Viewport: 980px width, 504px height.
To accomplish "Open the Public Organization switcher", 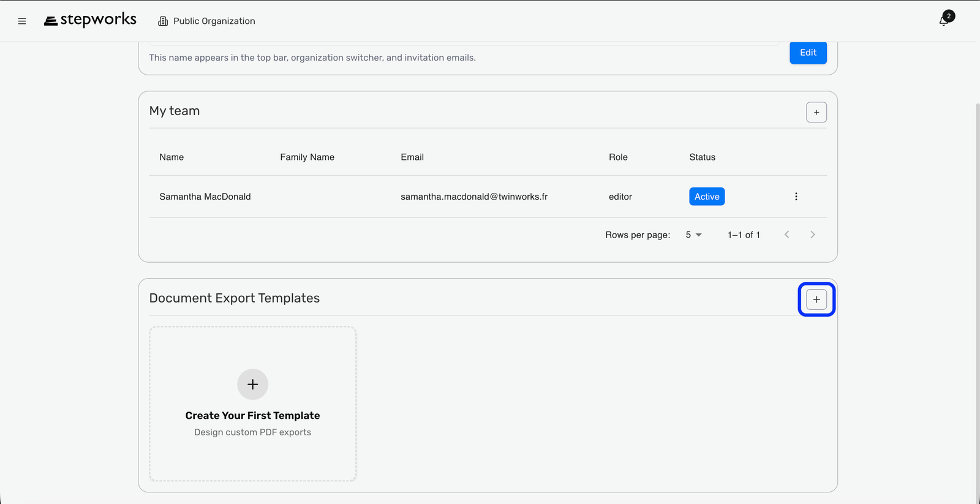I will pyautogui.click(x=206, y=21).
